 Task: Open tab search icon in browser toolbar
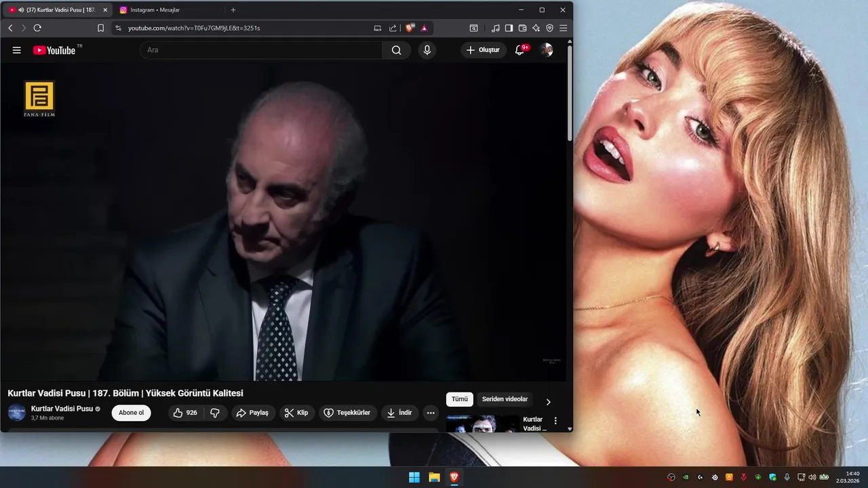coord(473,28)
